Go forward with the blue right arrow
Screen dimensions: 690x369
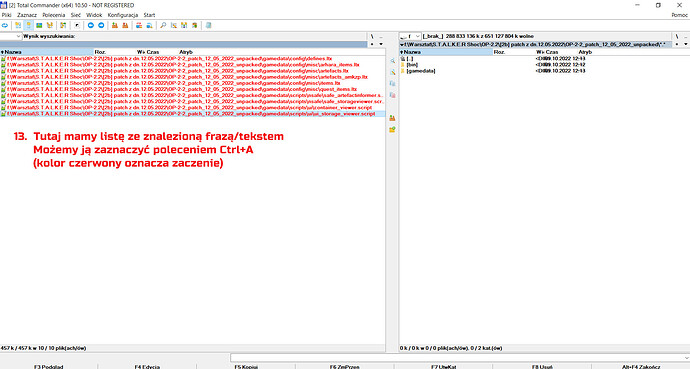(101, 26)
